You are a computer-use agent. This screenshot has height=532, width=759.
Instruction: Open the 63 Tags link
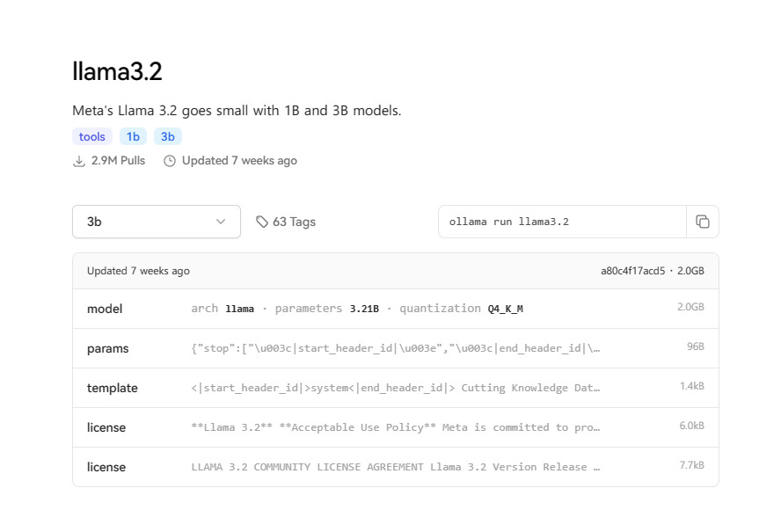tap(294, 222)
